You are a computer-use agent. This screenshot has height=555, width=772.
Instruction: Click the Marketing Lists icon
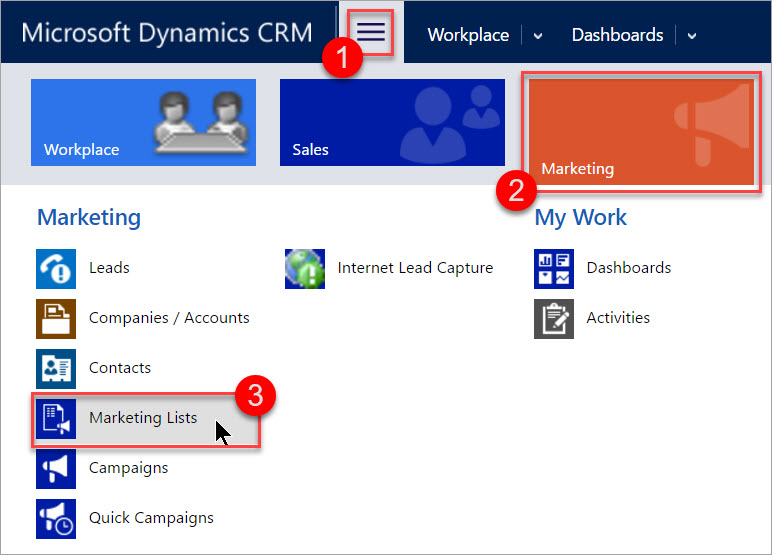coord(55,418)
